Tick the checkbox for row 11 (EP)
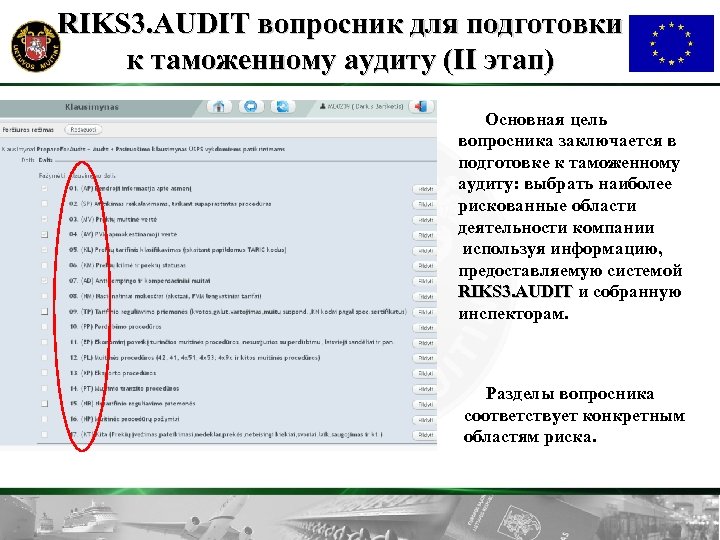The width and height of the screenshot is (720, 540). point(45,342)
